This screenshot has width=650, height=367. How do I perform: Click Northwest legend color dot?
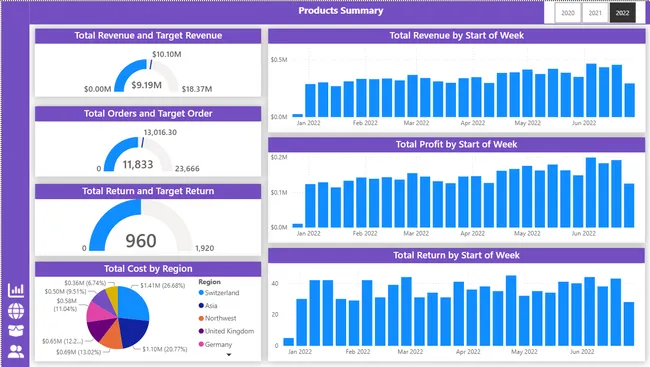point(201,318)
